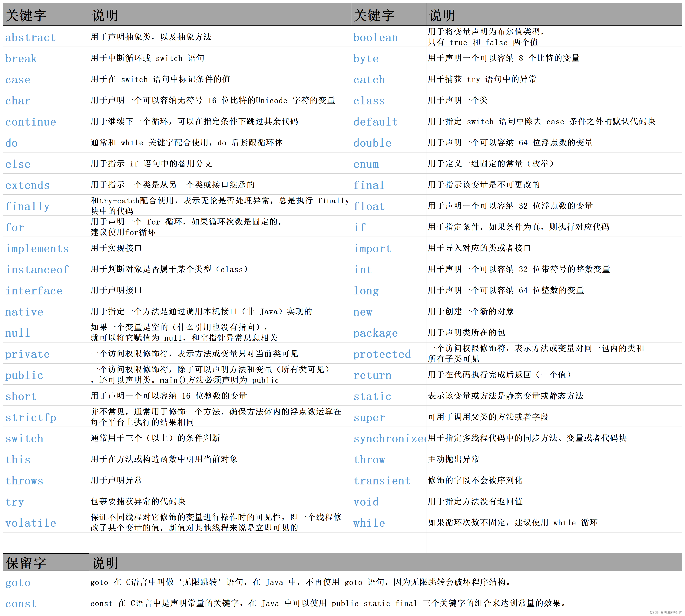
Task: Select the 'static' keyword
Action: tap(372, 396)
